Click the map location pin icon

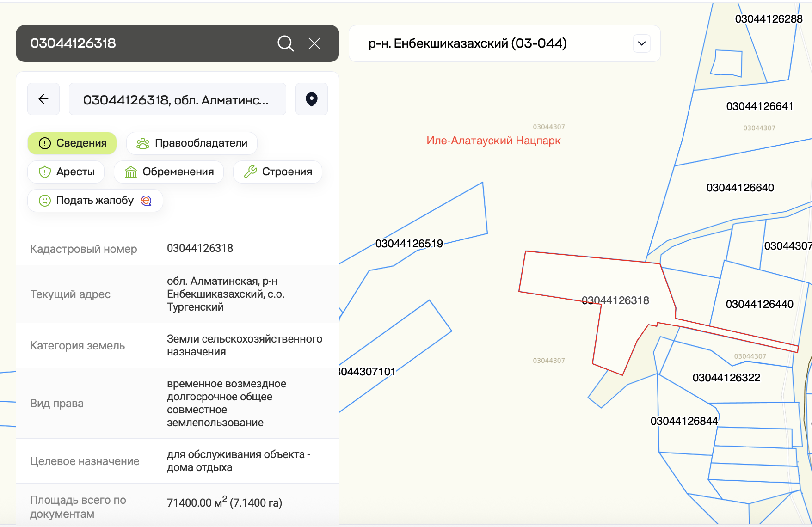pos(312,99)
